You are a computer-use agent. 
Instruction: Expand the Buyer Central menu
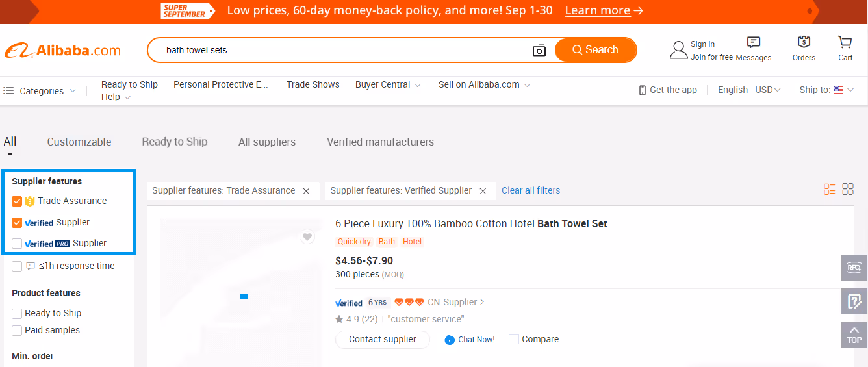tap(388, 84)
